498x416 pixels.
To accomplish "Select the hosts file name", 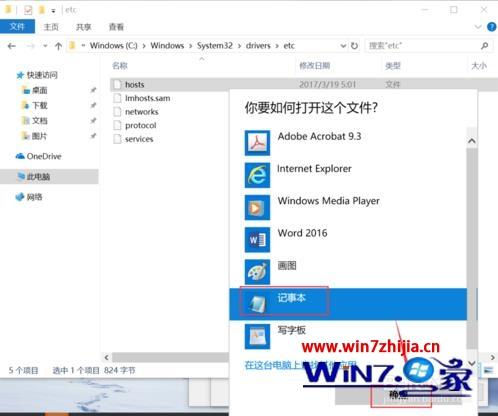I will pyautogui.click(x=135, y=84).
